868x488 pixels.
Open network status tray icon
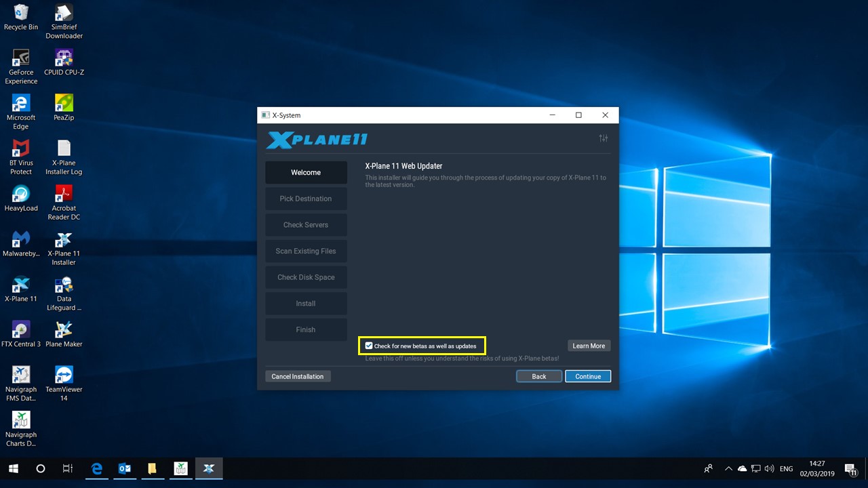pos(755,468)
